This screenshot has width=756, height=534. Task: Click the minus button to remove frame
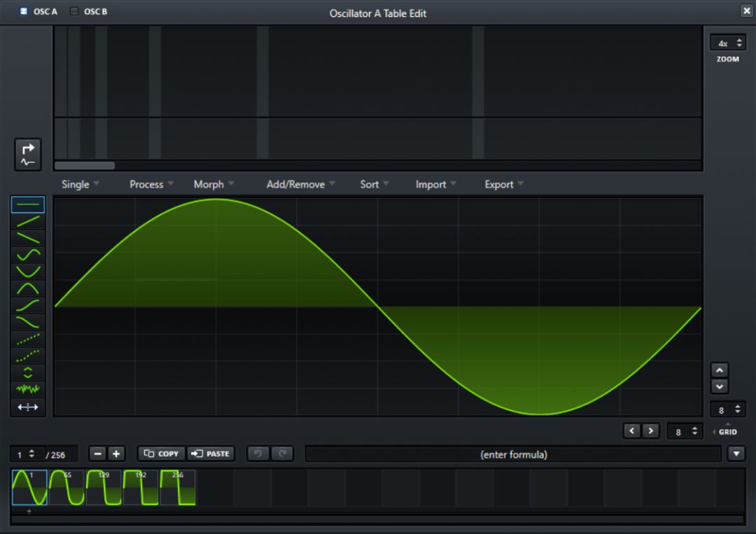(x=98, y=454)
